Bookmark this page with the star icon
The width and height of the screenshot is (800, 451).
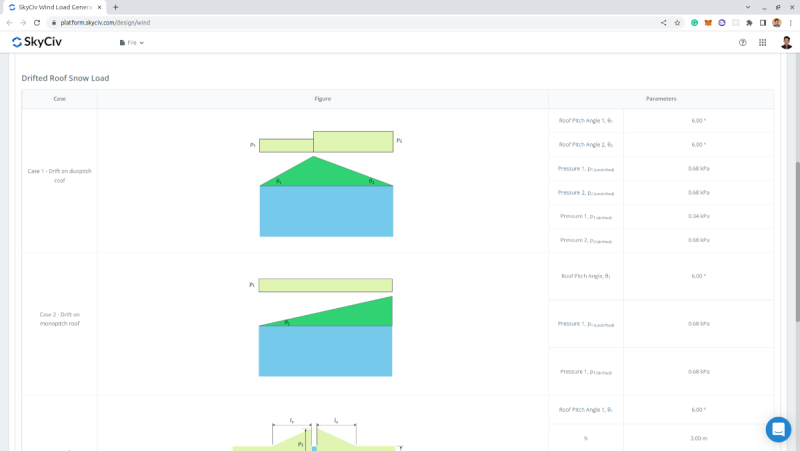(677, 22)
